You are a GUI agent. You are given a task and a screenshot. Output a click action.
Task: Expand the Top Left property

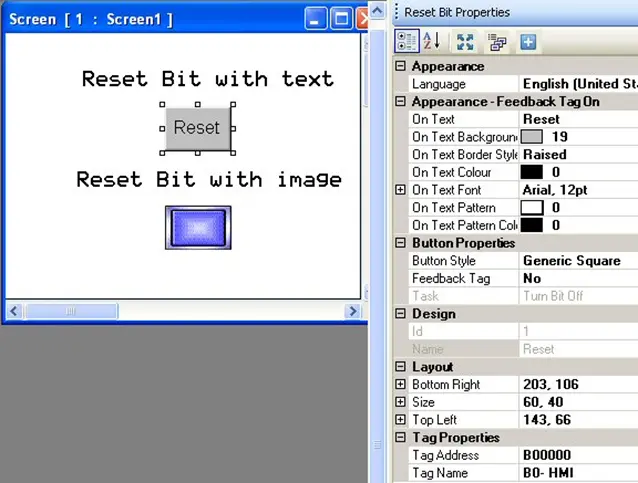pos(400,420)
